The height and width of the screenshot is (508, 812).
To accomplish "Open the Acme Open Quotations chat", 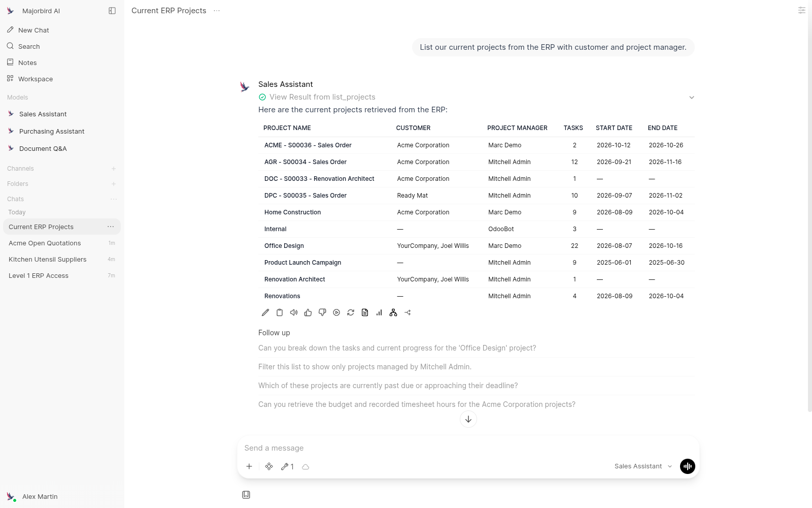I will coord(62,243).
